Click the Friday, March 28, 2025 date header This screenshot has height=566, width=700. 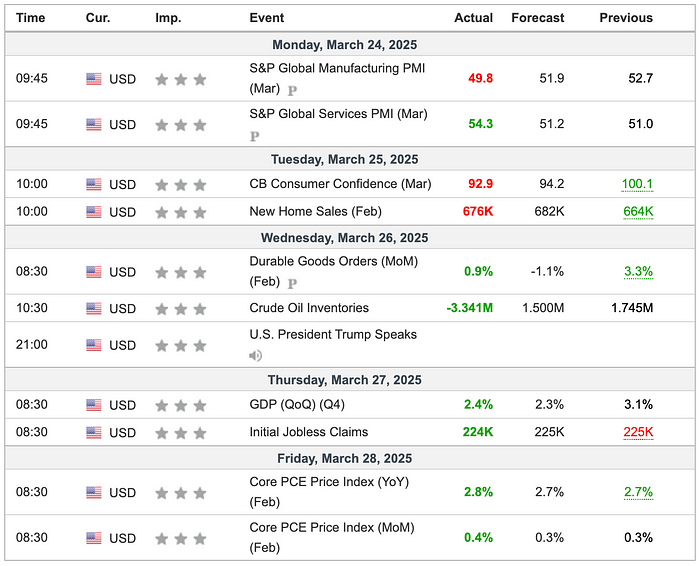(x=345, y=458)
